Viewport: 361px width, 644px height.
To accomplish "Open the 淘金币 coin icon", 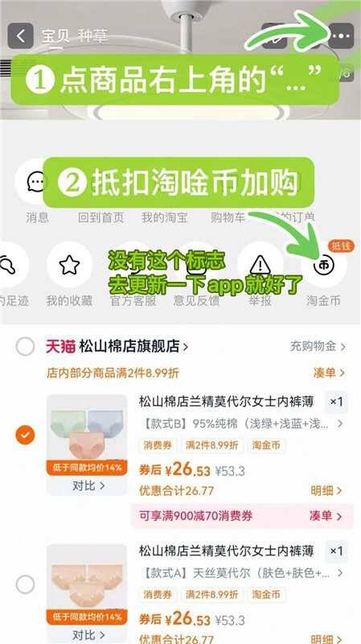I will pyautogui.click(x=324, y=266).
